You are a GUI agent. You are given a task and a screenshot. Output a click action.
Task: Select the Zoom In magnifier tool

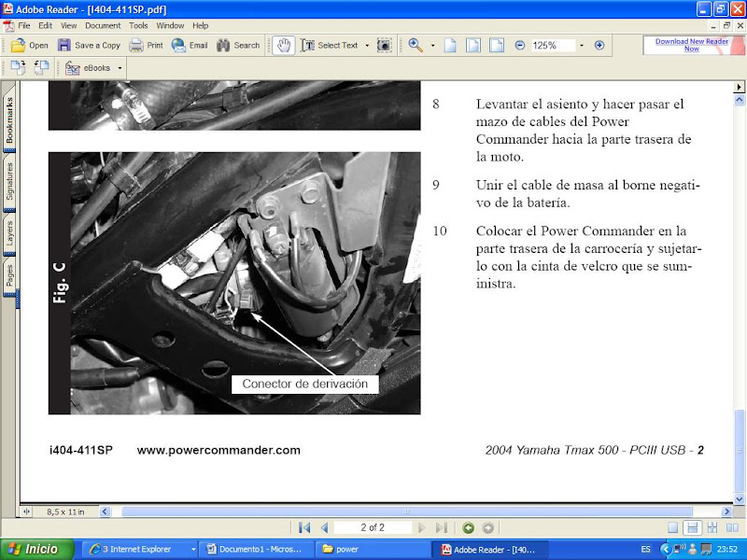[416, 45]
